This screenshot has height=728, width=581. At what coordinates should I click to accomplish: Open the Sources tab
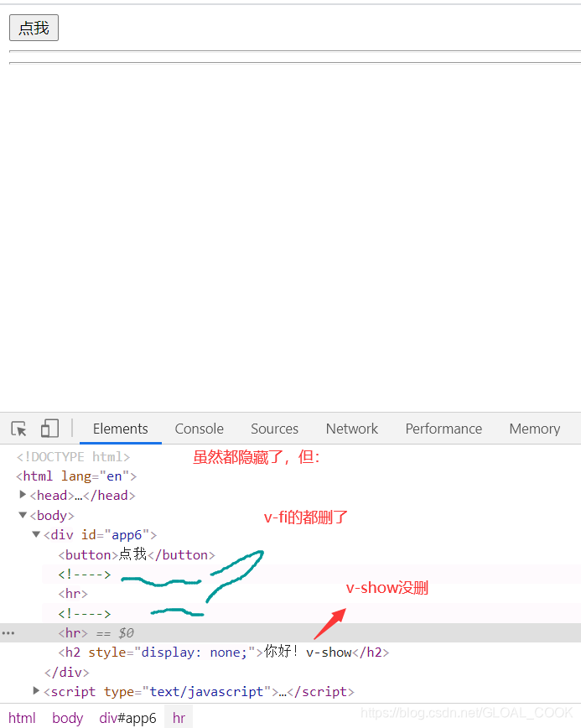274,429
